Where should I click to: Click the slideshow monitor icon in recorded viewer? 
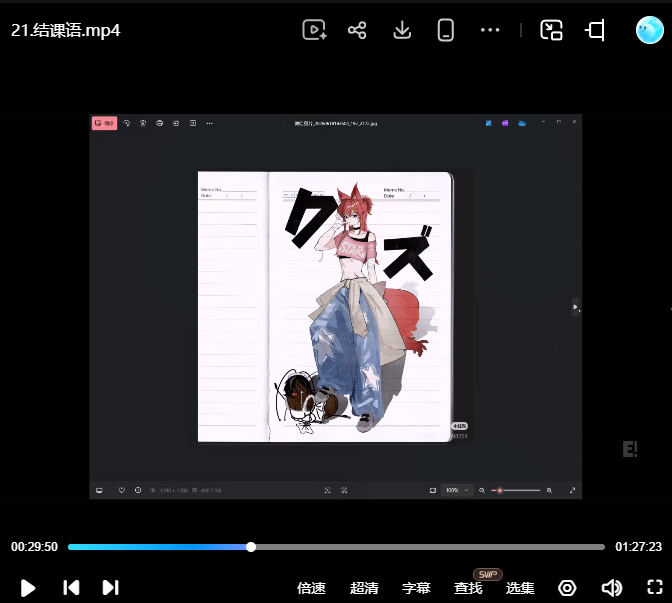(x=99, y=490)
